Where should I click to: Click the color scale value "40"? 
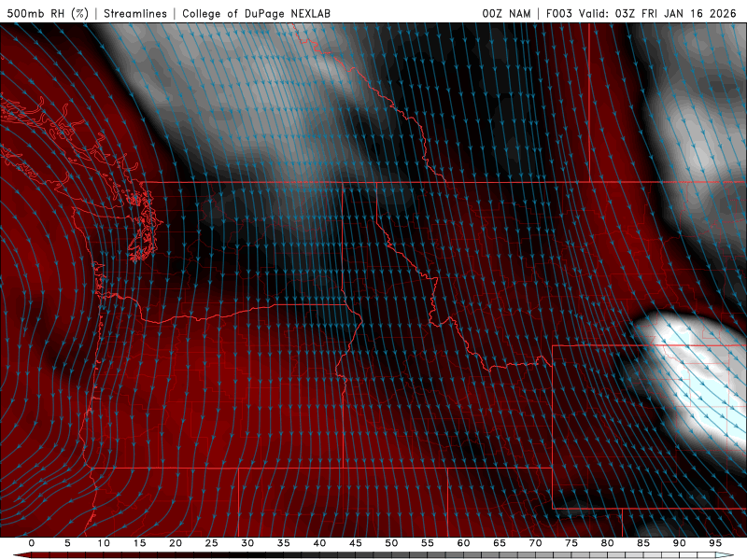click(319, 543)
